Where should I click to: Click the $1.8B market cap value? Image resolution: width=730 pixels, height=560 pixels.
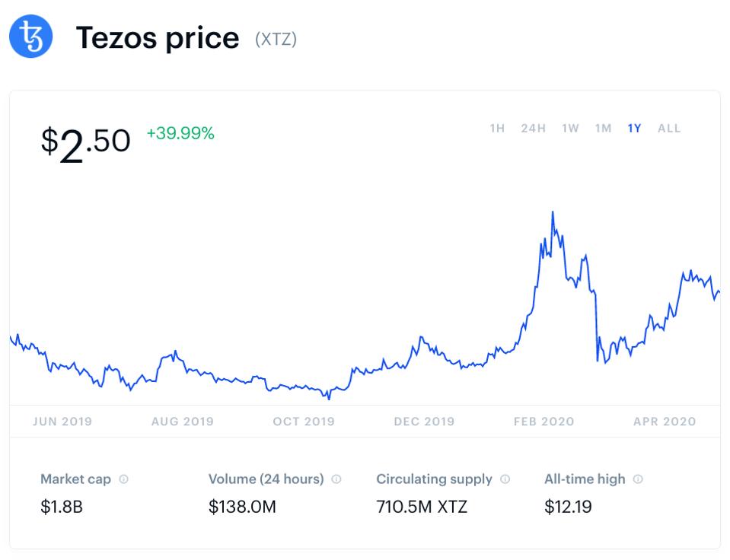(62, 507)
